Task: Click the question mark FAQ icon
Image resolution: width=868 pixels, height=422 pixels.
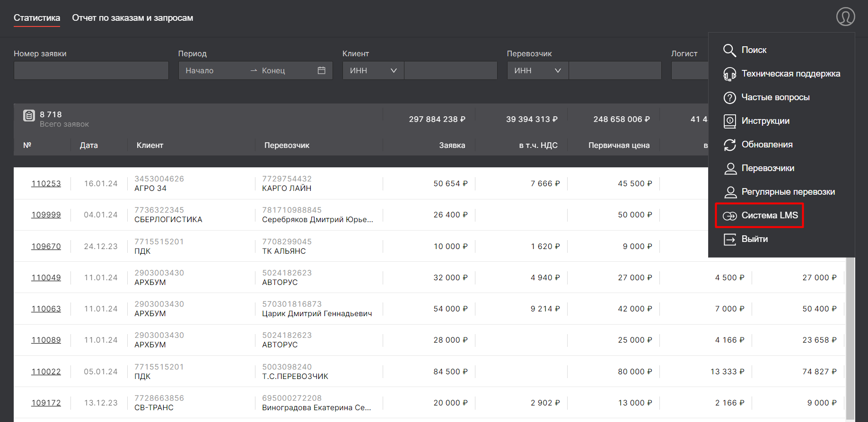Action: [x=729, y=97]
